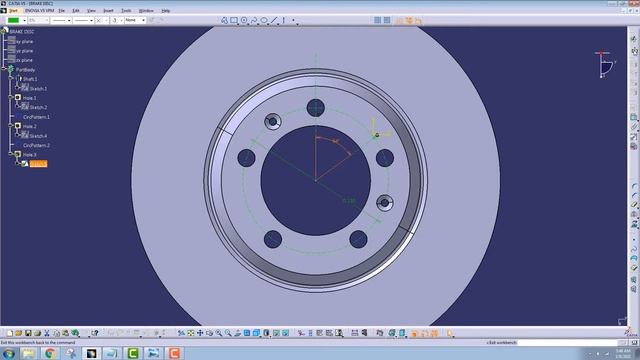Click the Normal View icon
Viewport: 640px width, 360px height.
pyautogui.click(x=238, y=333)
